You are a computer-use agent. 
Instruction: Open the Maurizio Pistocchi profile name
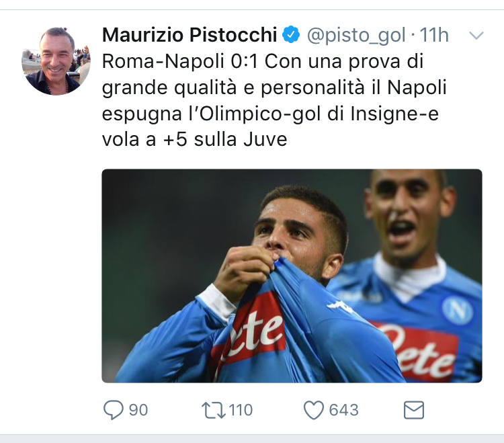189,34
